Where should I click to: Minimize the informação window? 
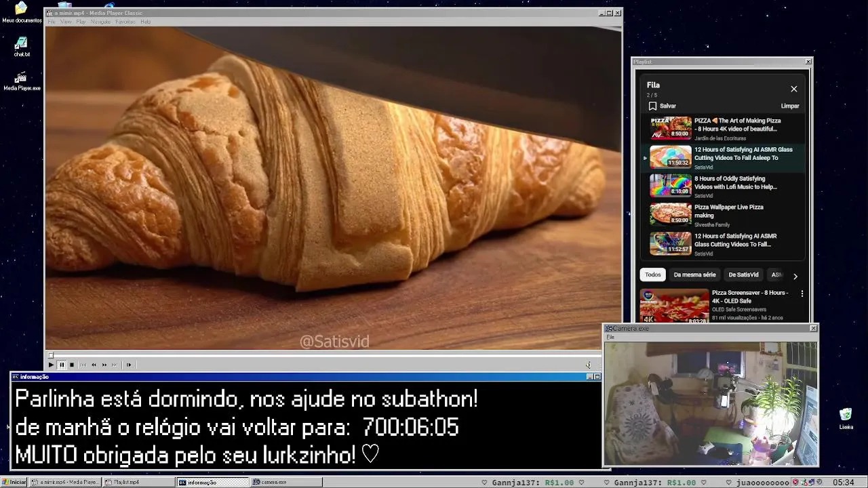click(x=589, y=377)
